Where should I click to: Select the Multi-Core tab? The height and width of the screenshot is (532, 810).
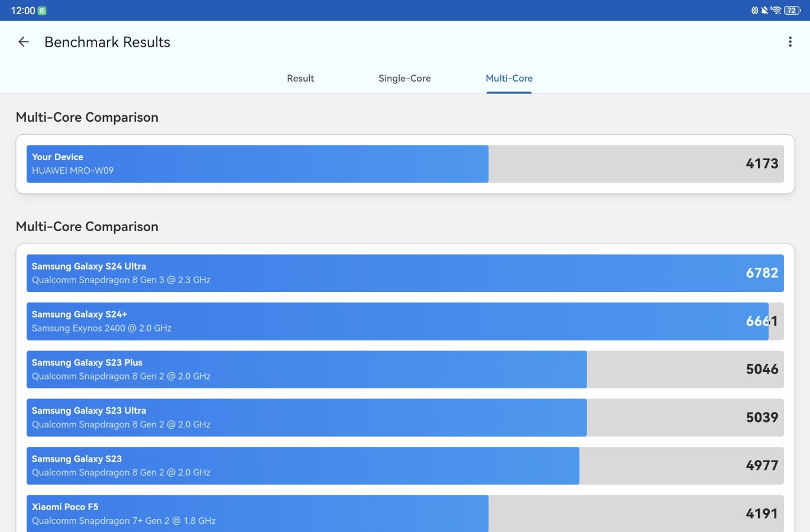pyautogui.click(x=509, y=79)
